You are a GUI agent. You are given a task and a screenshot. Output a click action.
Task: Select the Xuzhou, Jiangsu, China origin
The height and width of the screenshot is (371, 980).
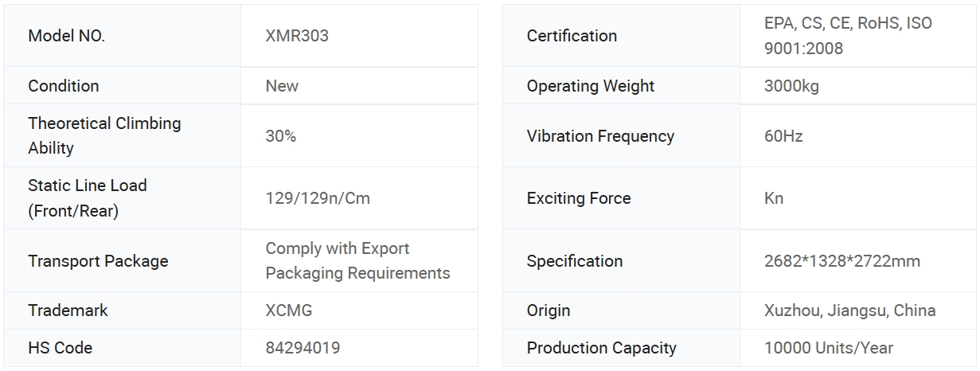tap(849, 310)
